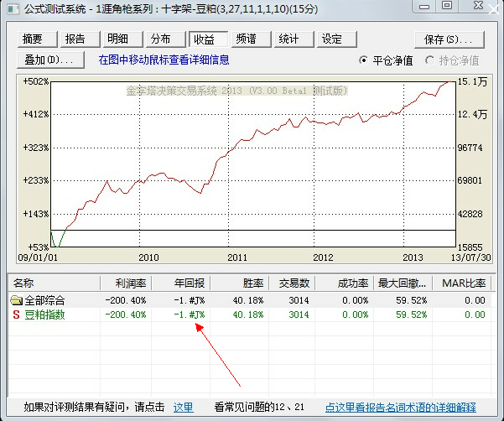Click the 全部综合 folder icon
Image resolution: width=504 pixels, height=421 pixels.
(x=16, y=300)
